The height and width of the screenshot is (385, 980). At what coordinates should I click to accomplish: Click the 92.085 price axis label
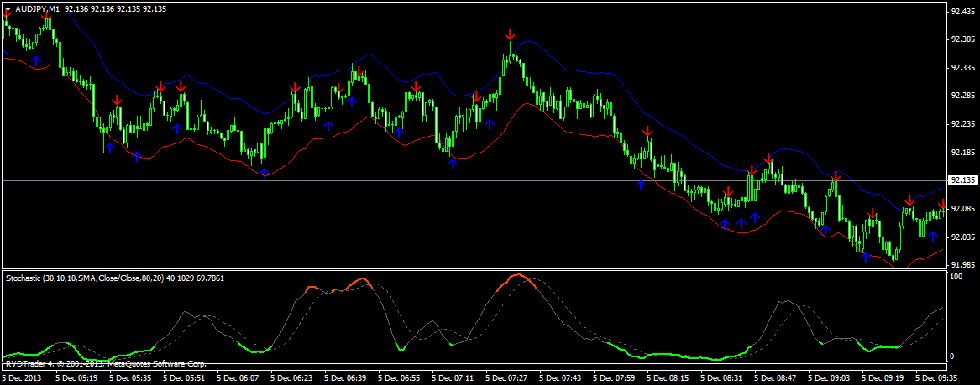tap(962, 208)
